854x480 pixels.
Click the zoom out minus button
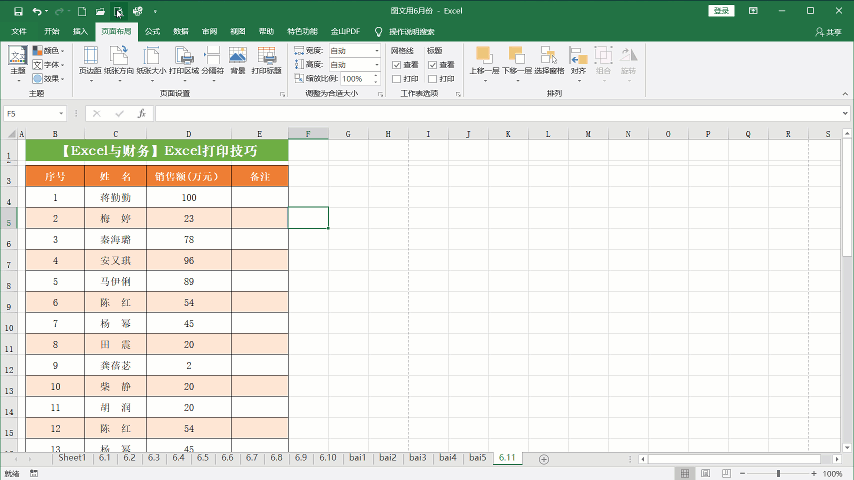(742, 473)
